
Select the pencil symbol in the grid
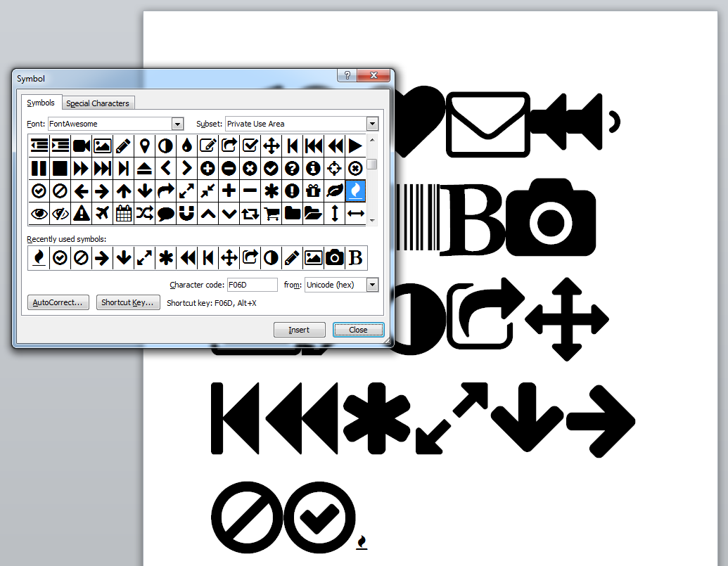coord(123,146)
